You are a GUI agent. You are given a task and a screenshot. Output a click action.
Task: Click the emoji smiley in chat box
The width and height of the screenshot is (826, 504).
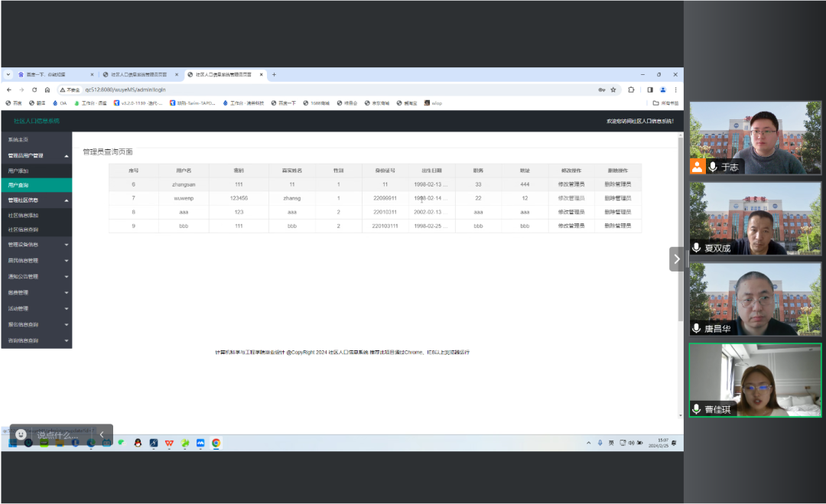pos(21,434)
